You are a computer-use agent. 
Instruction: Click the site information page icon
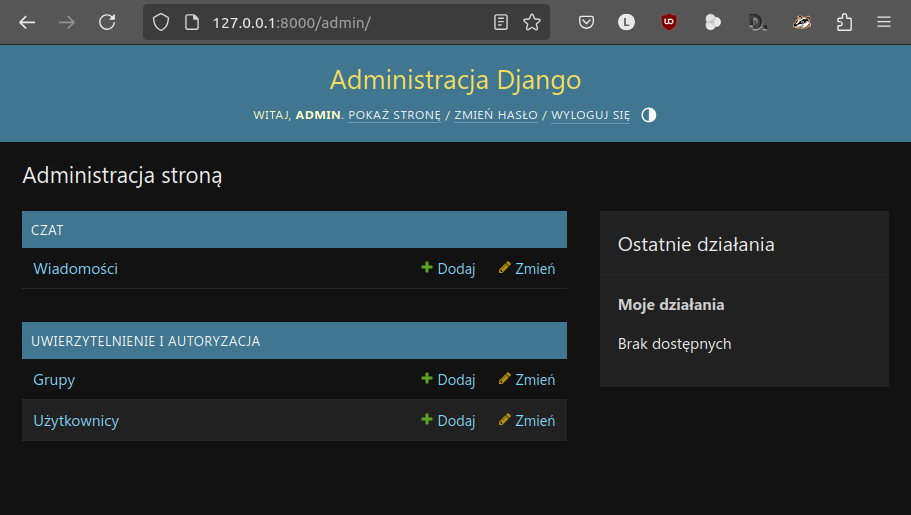coord(192,23)
